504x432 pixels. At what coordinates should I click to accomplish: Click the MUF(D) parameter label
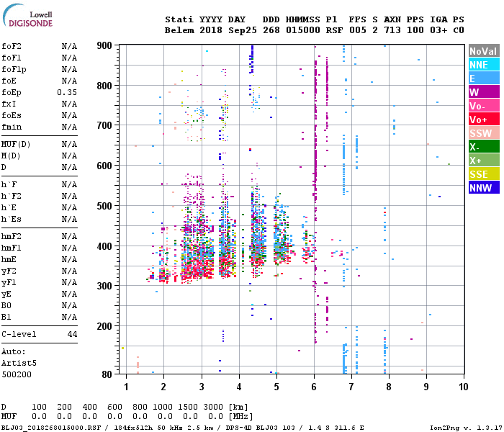coord(16,144)
